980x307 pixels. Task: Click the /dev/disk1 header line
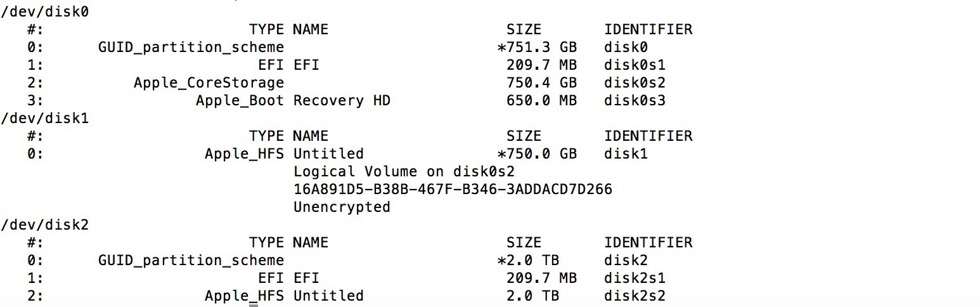click(44, 118)
